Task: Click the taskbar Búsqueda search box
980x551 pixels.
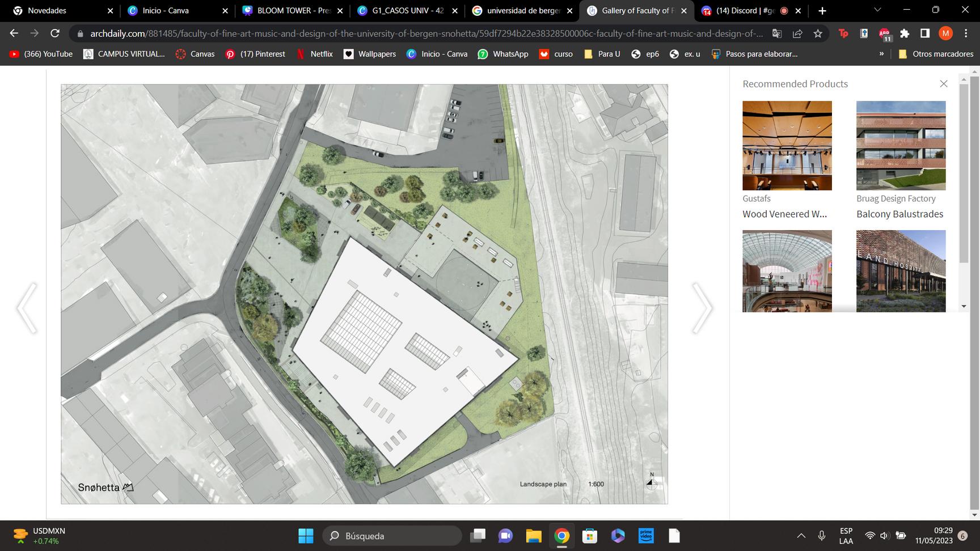Action: tap(392, 536)
